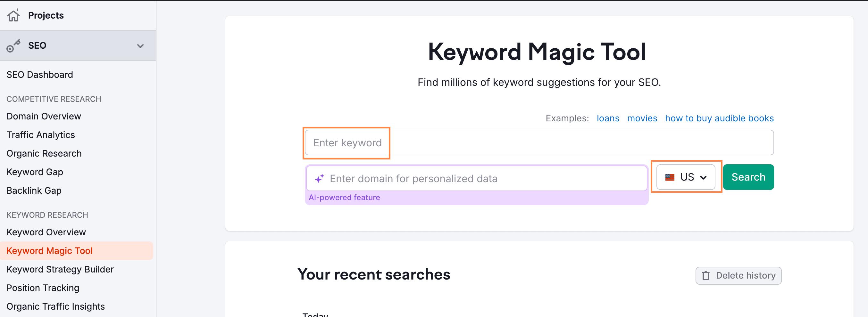Click the trash icon on Delete history
The width and height of the screenshot is (868, 317).
(x=705, y=276)
